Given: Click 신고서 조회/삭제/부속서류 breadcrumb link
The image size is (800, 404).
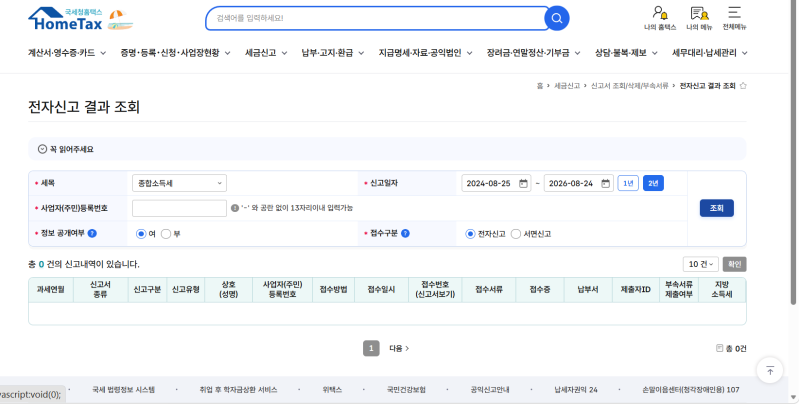Looking at the screenshot, I should [630, 86].
